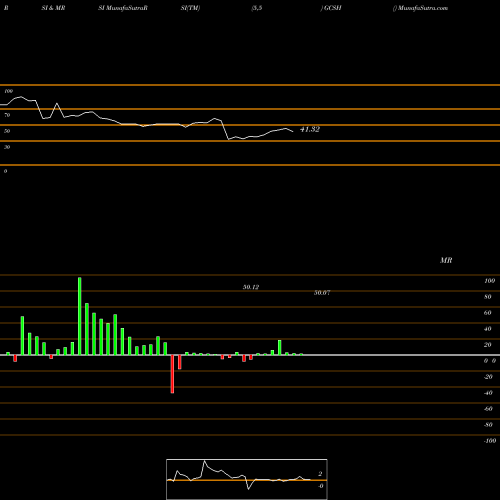Screen dimensions: 500x500
Task: Click the last point of the RSI line
Action: click(x=293, y=131)
